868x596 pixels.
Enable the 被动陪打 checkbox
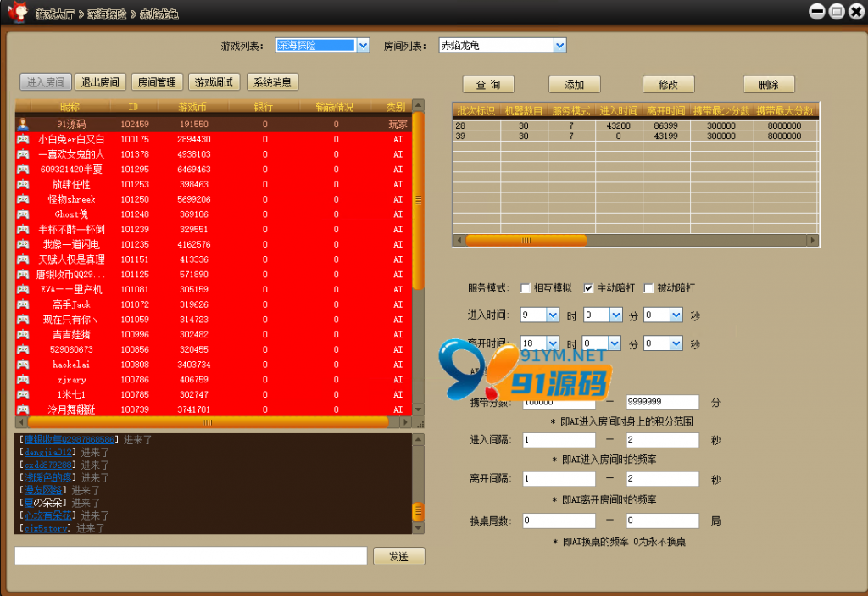click(648, 288)
